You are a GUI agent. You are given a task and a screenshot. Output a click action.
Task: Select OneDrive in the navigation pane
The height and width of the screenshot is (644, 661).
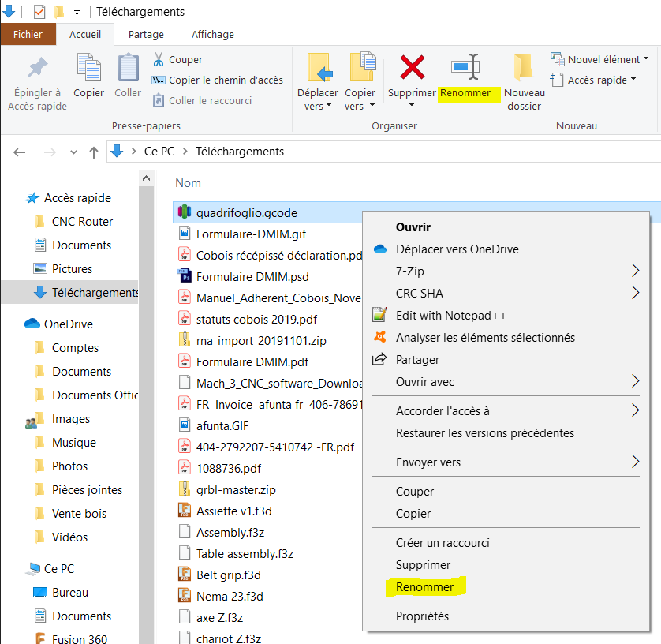69,324
